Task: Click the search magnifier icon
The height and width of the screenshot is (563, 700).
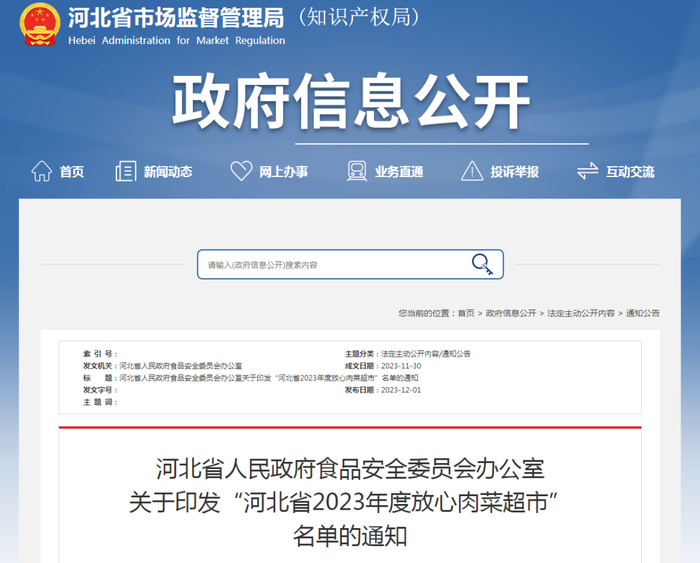Action: point(482,264)
